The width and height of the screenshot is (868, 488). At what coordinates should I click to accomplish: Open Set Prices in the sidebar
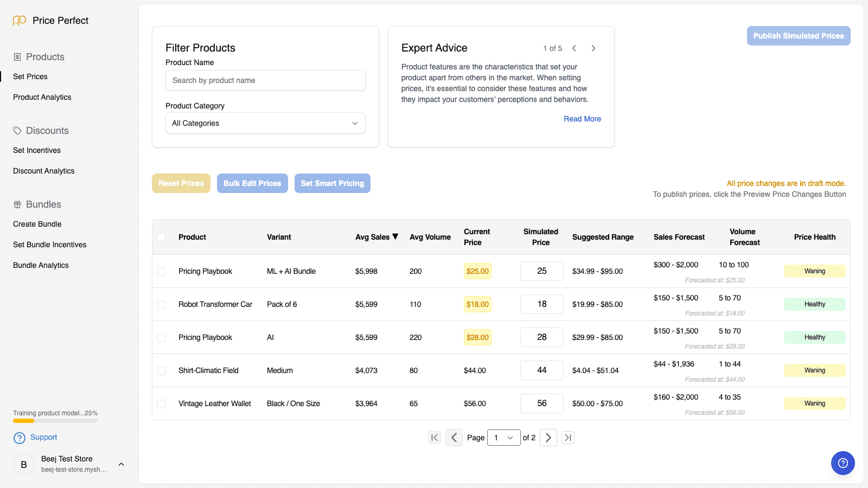pyautogui.click(x=30, y=76)
